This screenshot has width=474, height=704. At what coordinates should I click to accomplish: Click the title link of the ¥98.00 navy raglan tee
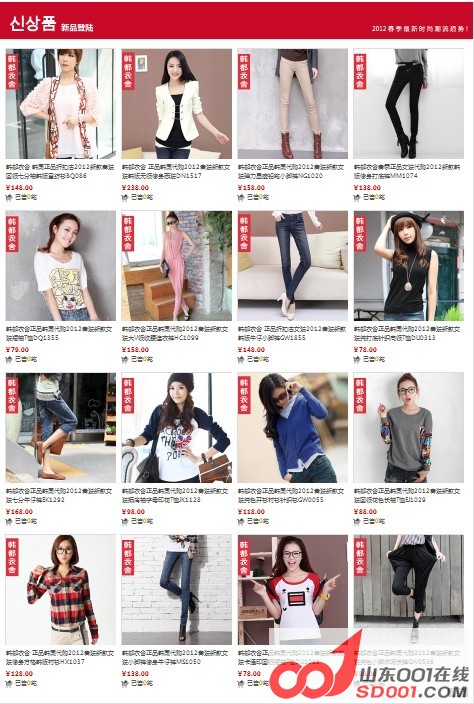click(175, 495)
